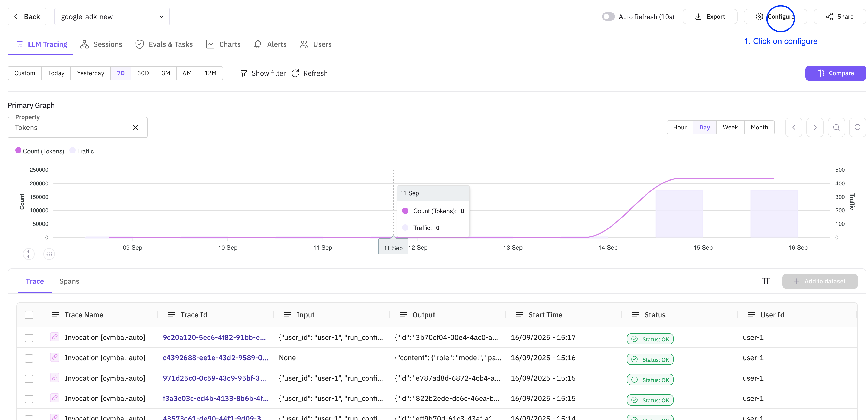Click the Configure gear icon
The image size is (868, 420).
tap(759, 17)
